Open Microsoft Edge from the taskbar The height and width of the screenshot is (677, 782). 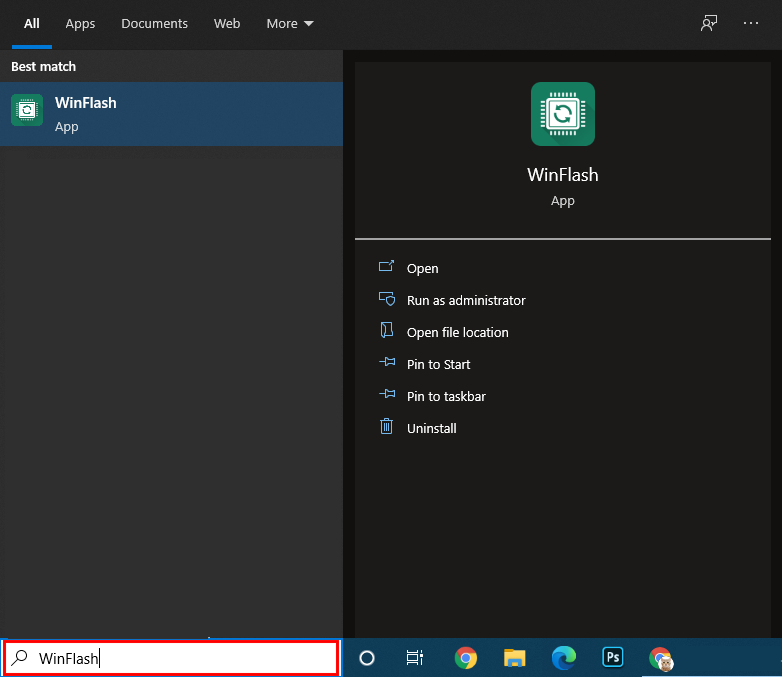564,658
